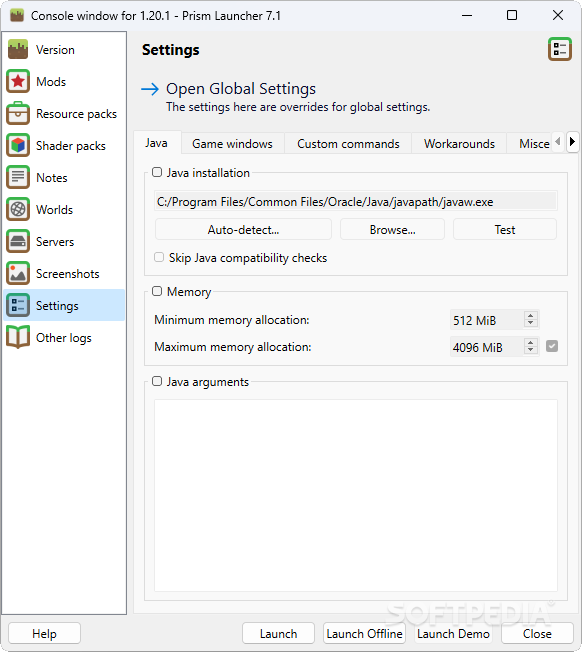Click the Screenshots picture icon
The width and height of the screenshot is (582, 652).
(18, 273)
